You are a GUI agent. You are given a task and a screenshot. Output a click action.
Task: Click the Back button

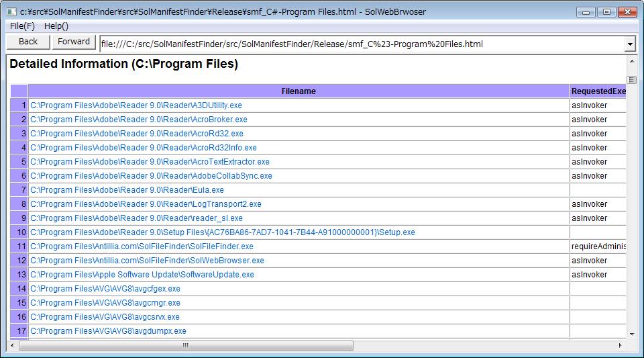(28, 42)
